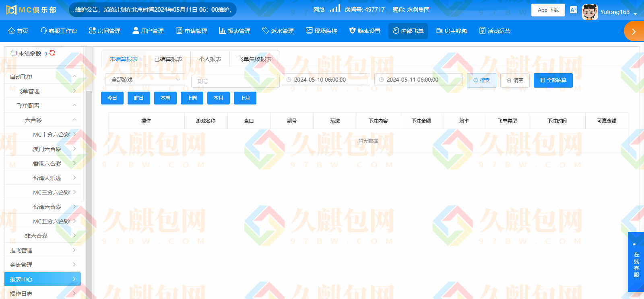
Task: Open 客服工作台 headset icon
Action: coord(43,31)
